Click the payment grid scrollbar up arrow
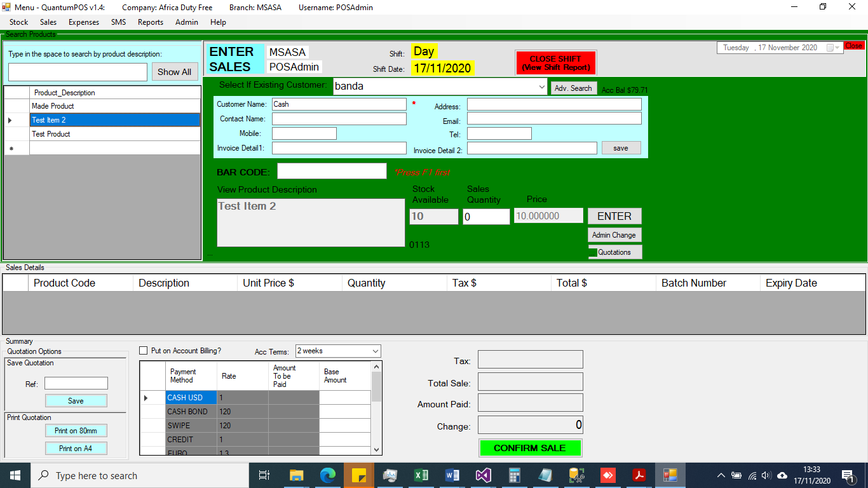 376,367
